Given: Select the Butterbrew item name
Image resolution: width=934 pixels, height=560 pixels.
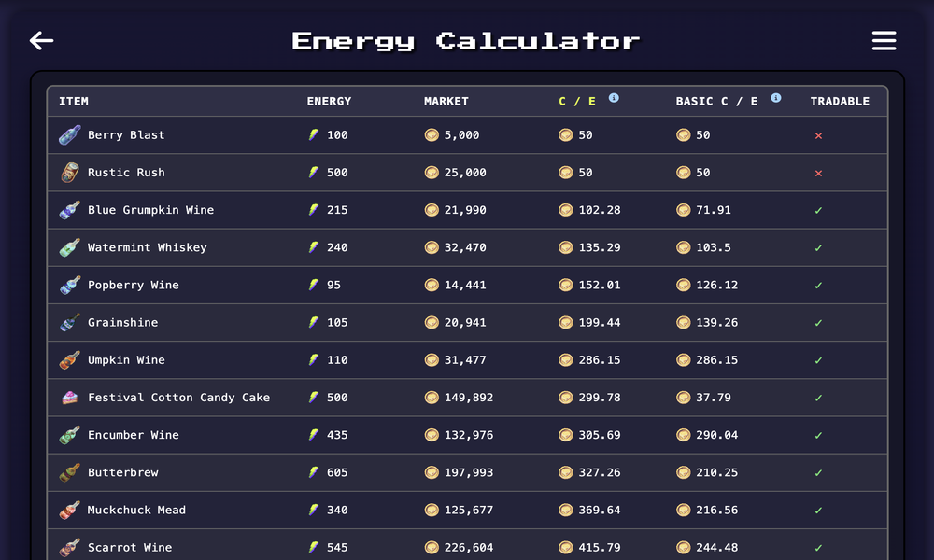Looking at the screenshot, I should (122, 472).
